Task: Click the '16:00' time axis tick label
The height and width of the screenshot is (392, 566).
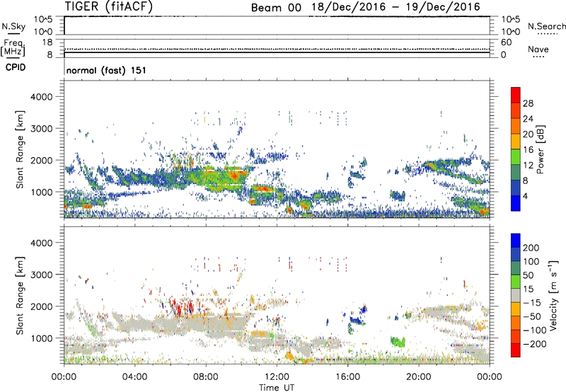Action: (x=347, y=377)
